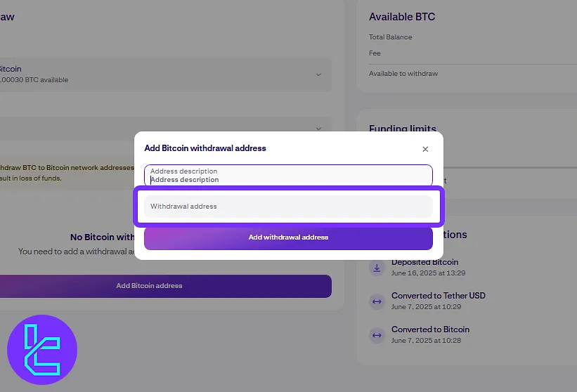Close the Add Bitcoin withdrawal address dialog
Screen dimensions: 577x392
click(425, 149)
